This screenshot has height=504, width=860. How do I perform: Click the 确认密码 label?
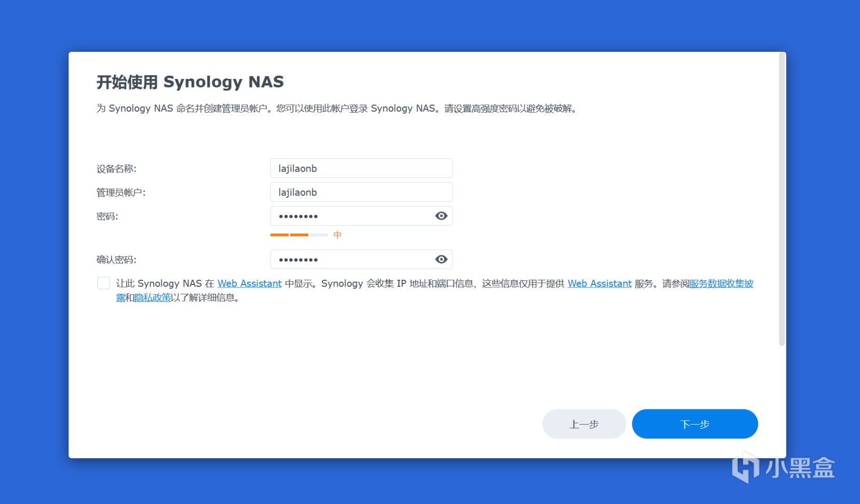click(x=116, y=260)
